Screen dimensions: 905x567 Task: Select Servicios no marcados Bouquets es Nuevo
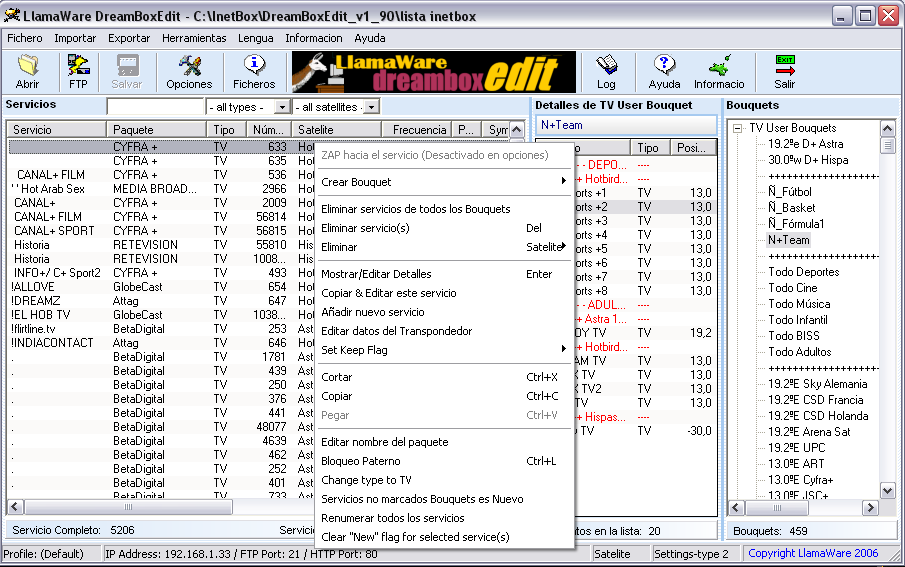pos(445,499)
